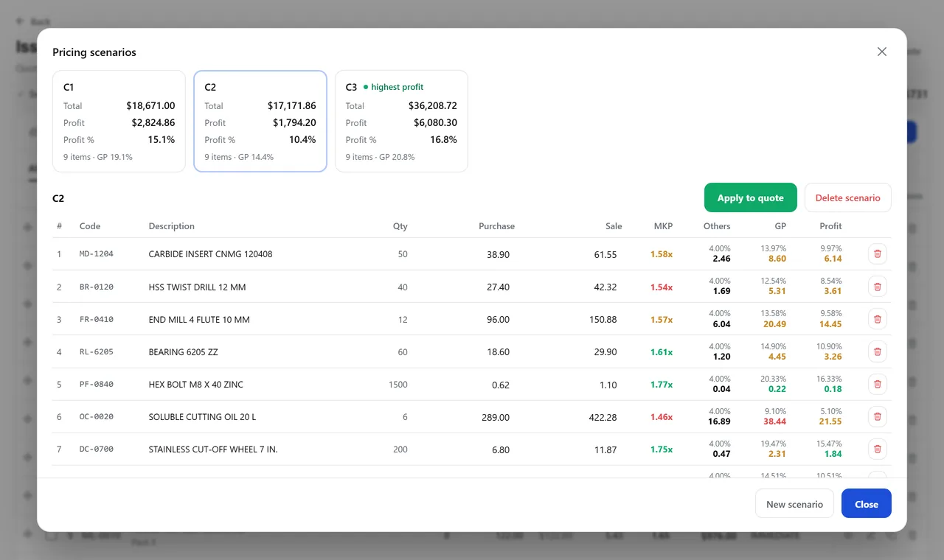Remove the END MILL 4 FLUTE row
This screenshot has height=560, width=944.
(878, 319)
